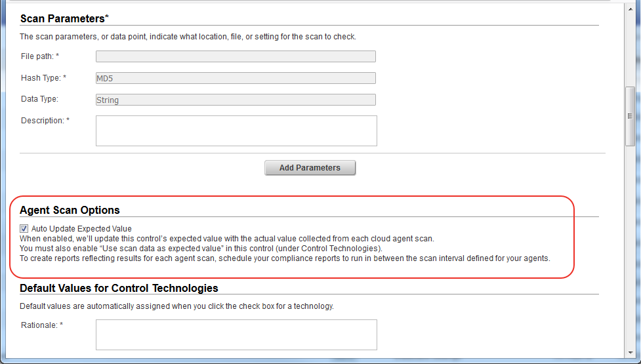Click the sentence starting "Default values are automatically assigned"
Image resolution: width=641 pixels, height=364 pixels.
click(x=177, y=306)
